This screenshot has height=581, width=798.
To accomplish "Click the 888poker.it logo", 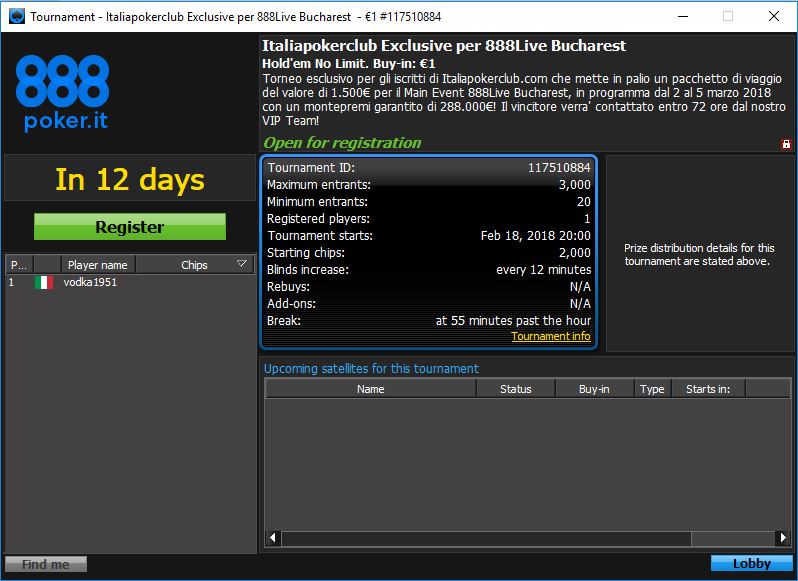I will pos(62,93).
